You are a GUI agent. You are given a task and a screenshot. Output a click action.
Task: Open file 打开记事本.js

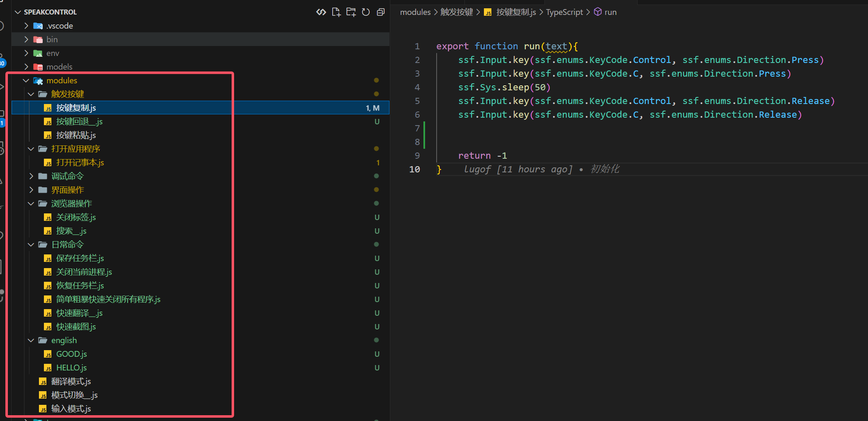(x=200, y=162)
